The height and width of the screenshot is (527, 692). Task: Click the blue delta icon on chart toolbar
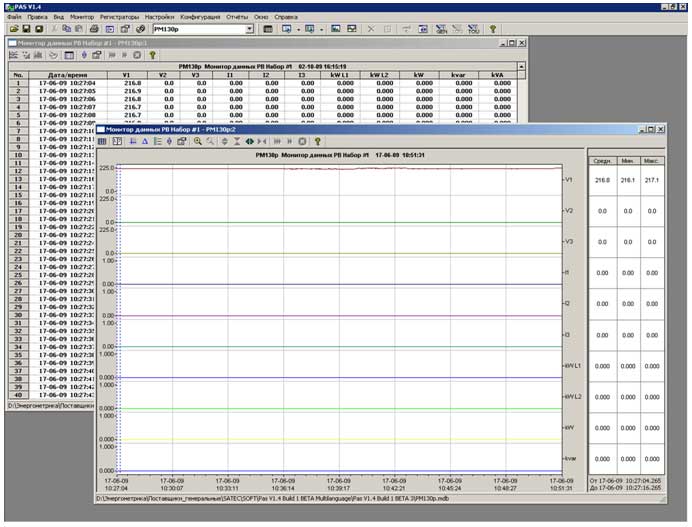(145, 141)
